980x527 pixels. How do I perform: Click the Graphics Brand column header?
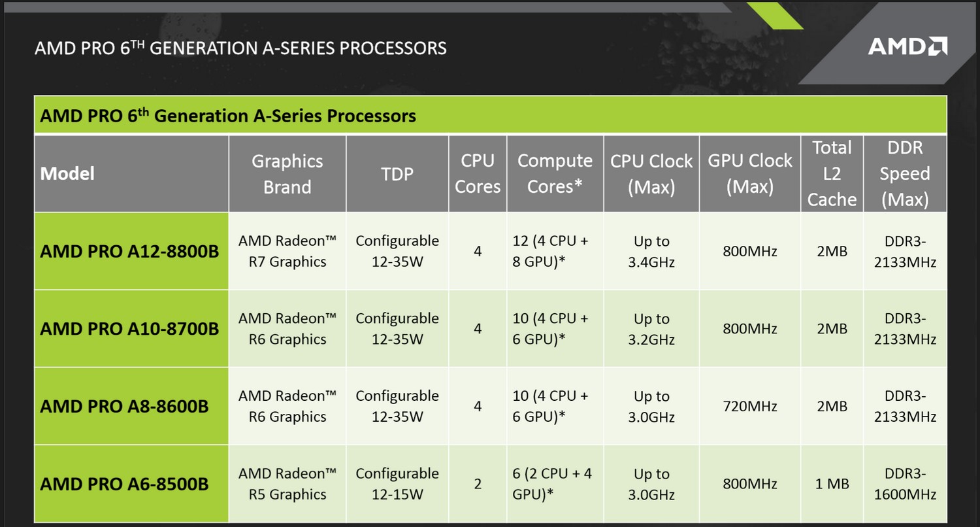pos(287,173)
